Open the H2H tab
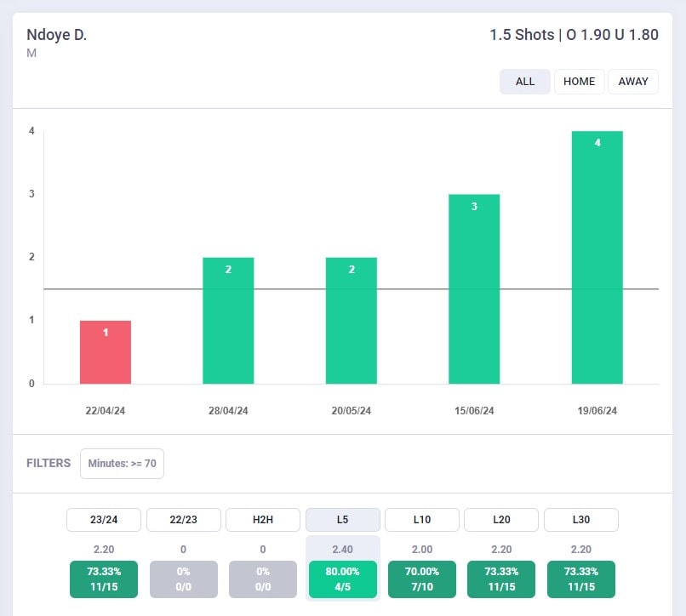 (263, 519)
